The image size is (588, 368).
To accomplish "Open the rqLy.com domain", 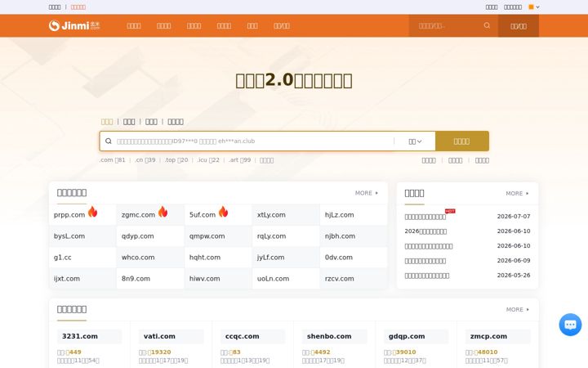I will [271, 236].
